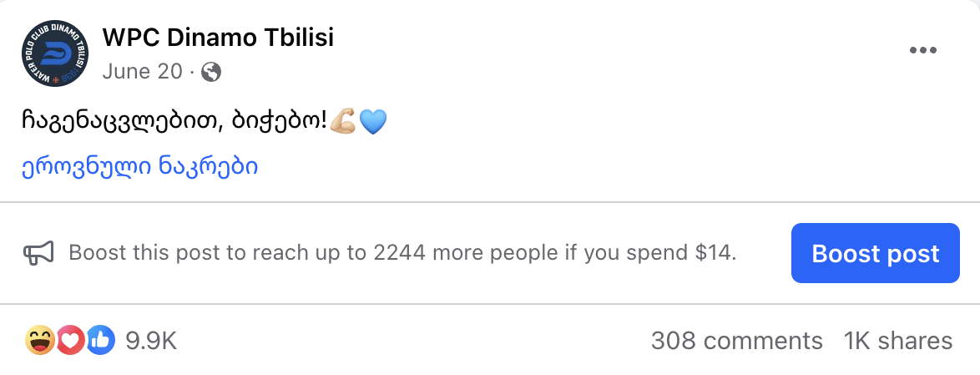
Task: Open the 1K shares list
Action: [x=898, y=342]
